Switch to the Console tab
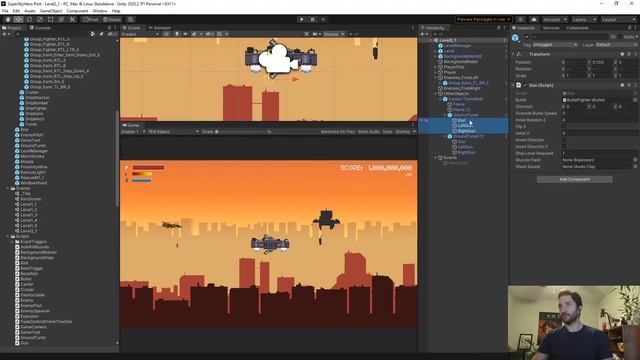640x360 pixels. click(40, 28)
